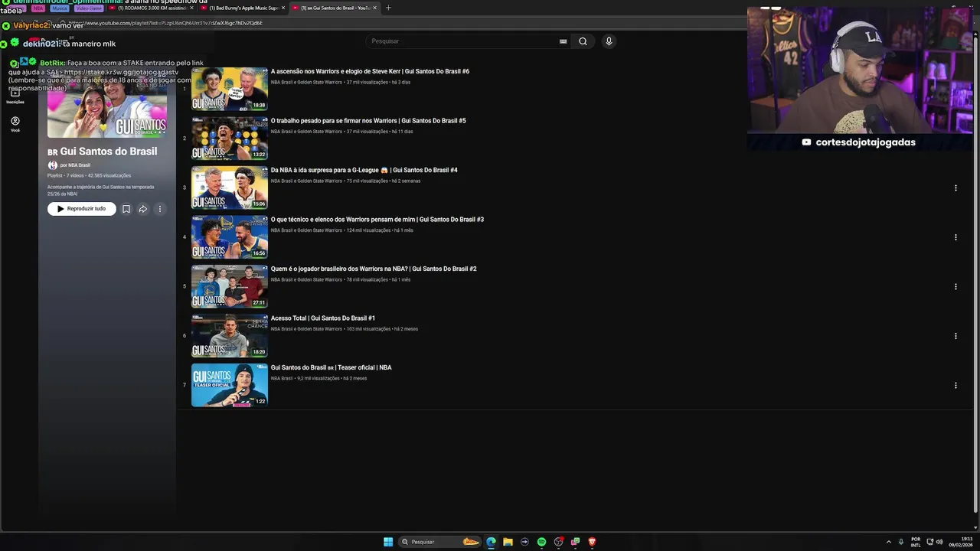Open File Explorer from taskbar
Viewport: 980px width, 551px height.
coord(508,542)
